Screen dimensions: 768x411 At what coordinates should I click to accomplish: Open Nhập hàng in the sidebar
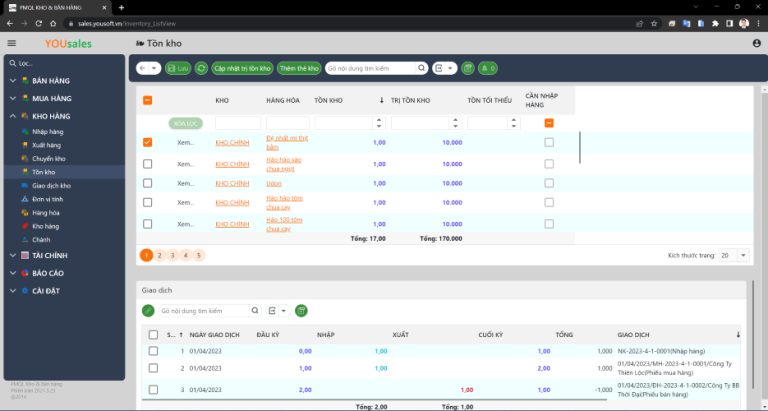[47, 131]
